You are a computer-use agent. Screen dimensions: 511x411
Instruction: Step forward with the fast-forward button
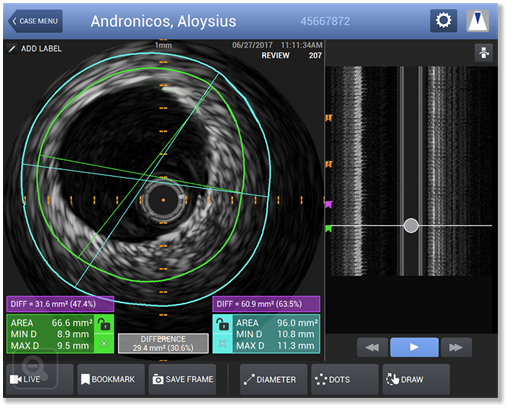456,347
